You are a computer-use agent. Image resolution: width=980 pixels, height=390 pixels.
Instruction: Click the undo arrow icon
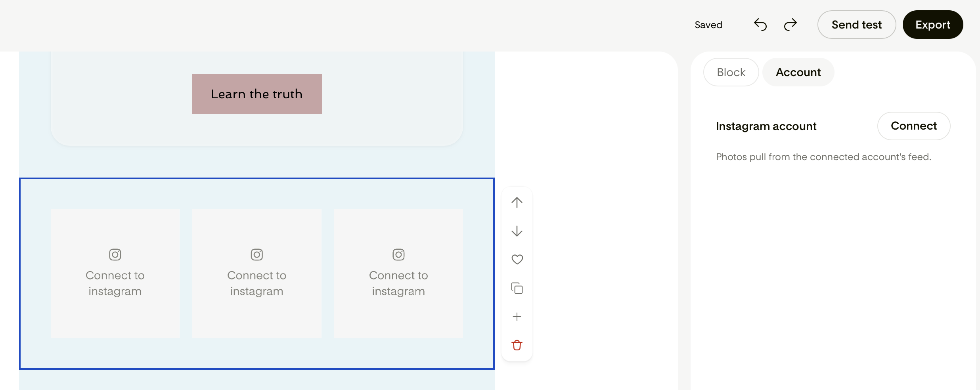(x=760, y=25)
